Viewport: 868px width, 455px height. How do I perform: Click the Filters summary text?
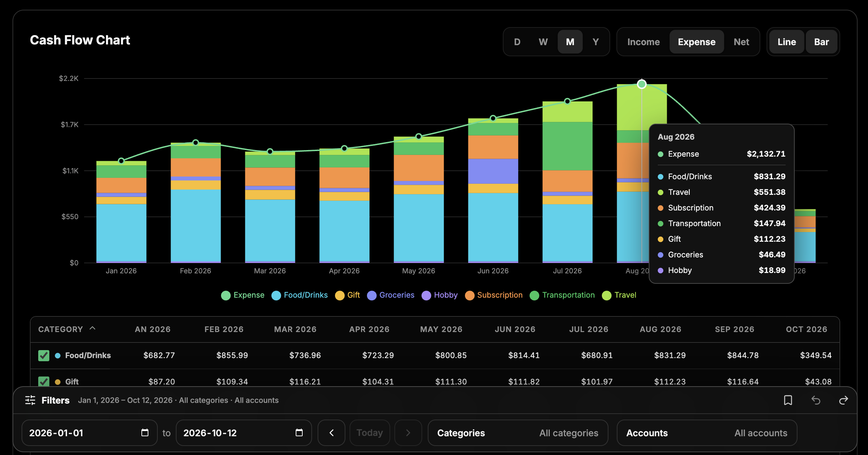178,400
